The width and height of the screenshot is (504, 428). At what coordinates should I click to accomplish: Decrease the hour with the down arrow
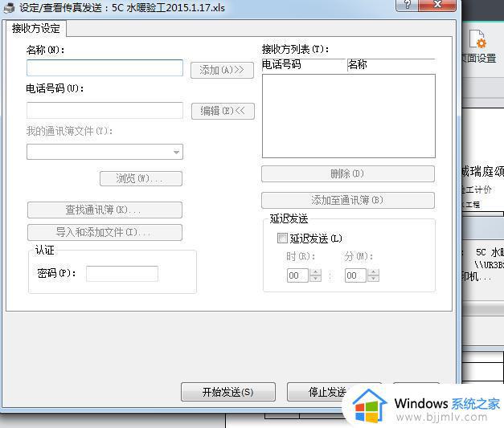tap(316, 279)
